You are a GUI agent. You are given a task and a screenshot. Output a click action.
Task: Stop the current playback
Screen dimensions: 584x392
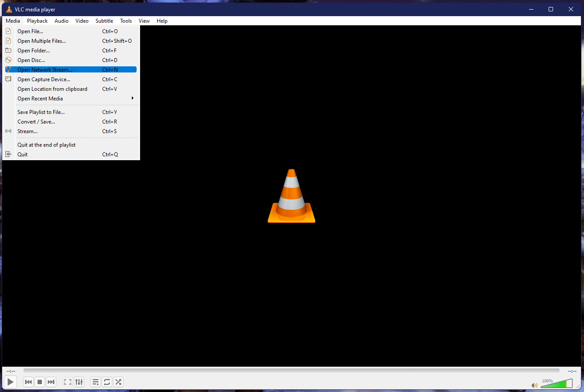click(39, 382)
